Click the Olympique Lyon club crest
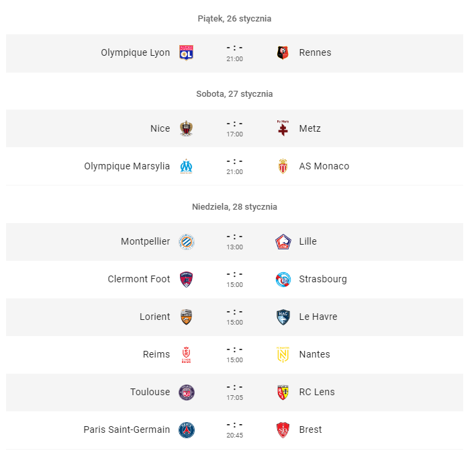The image size is (476, 453). point(186,53)
